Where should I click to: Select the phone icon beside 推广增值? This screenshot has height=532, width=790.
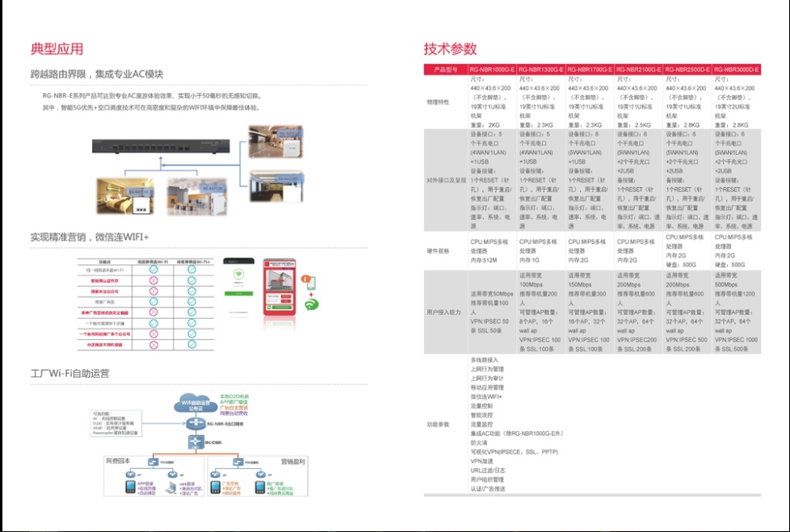[x=260, y=488]
